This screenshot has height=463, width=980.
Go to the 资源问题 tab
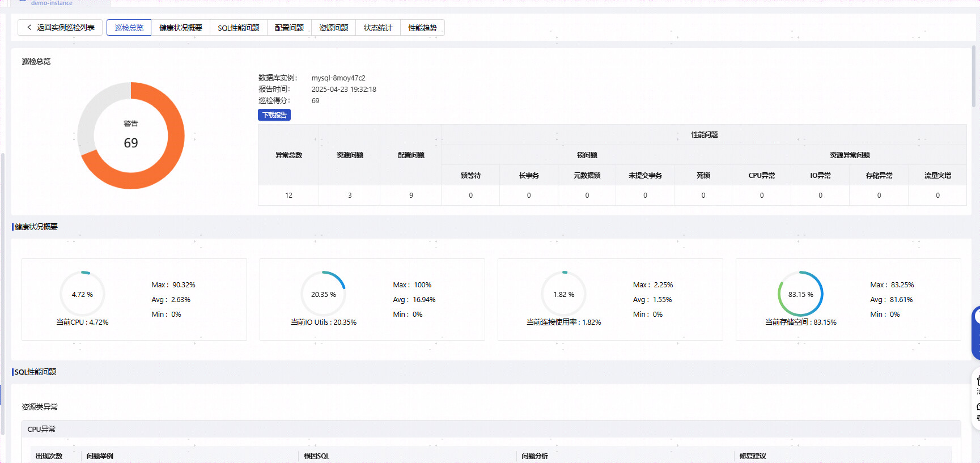[x=333, y=28]
